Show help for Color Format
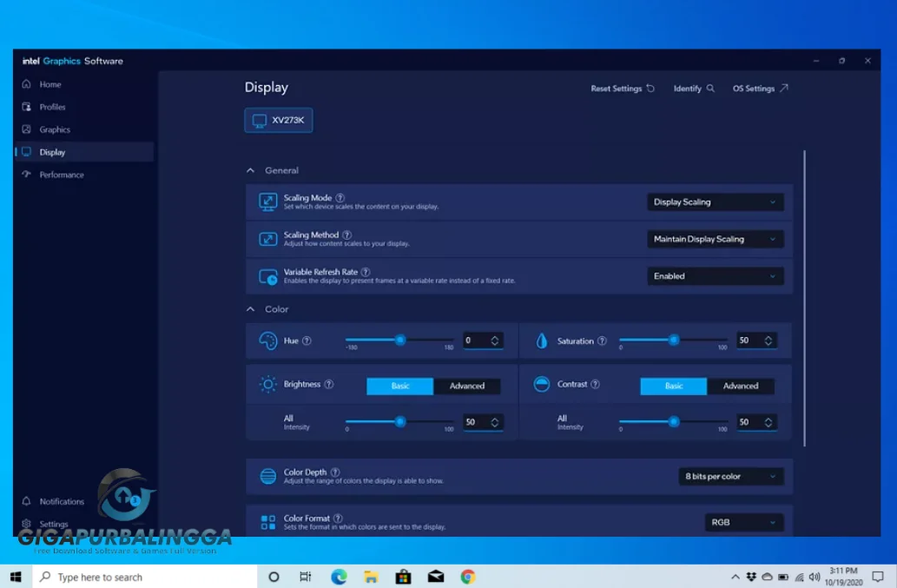Image resolution: width=897 pixels, height=588 pixels. click(x=338, y=519)
